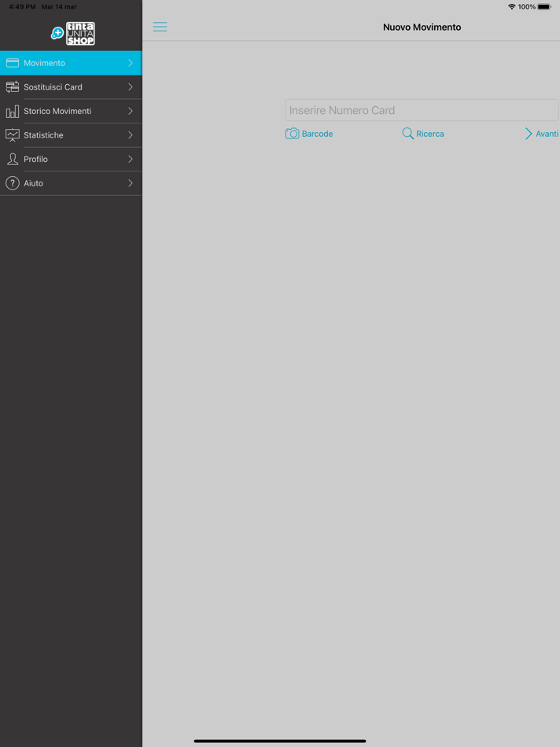Open the Movimento menu item

click(x=71, y=63)
